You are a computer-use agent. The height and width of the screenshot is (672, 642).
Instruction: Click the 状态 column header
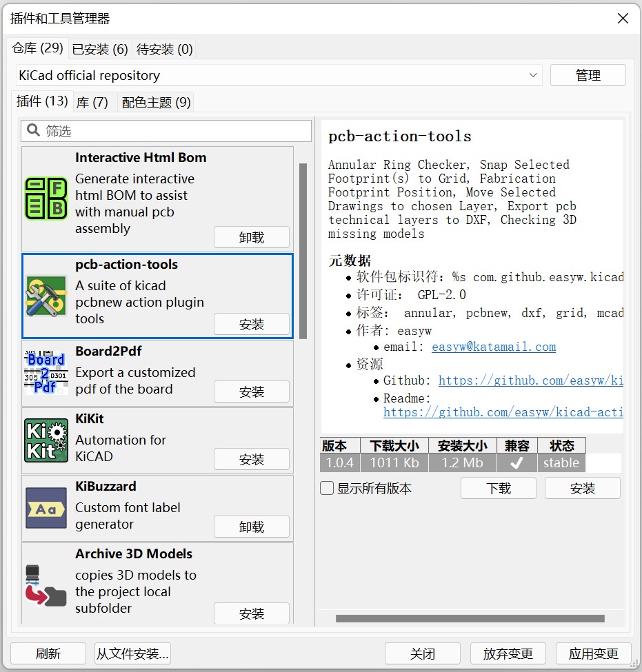tap(561, 446)
